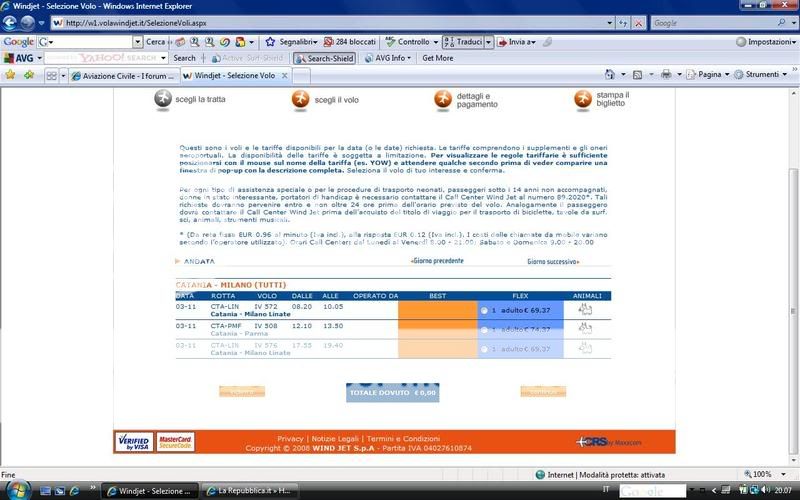The height and width of the screenshot is (500, 800).
Task: Click the 'stampa il biglietto' step icon
Action: click(582, 99)
